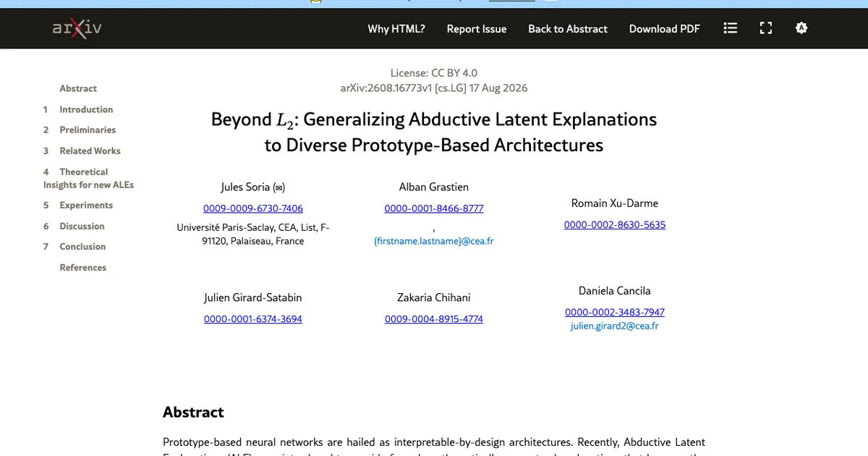This screenshot has height=456, width=868.
Task: Open Daniela Cancila's ORCID 0000-0002-3483-7947
Action: [615, 312]
